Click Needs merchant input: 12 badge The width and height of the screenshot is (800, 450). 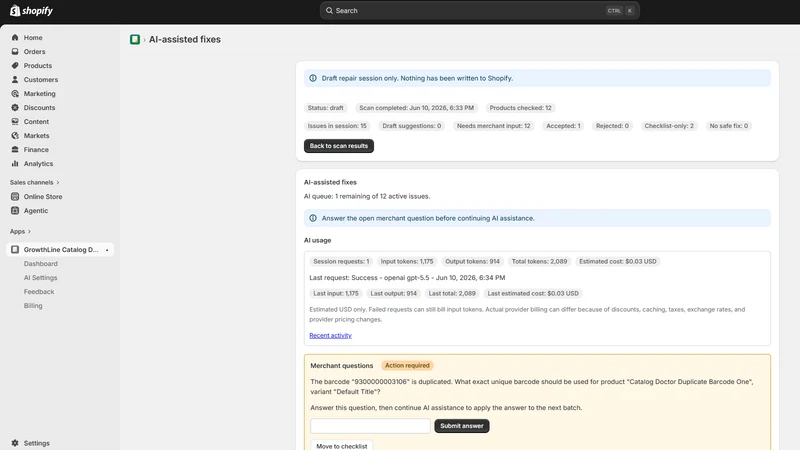click(493, 126)
